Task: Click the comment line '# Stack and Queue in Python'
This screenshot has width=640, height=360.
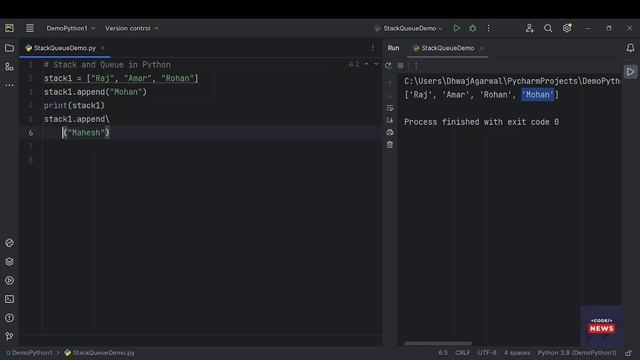Action: (x=107, y=65)
